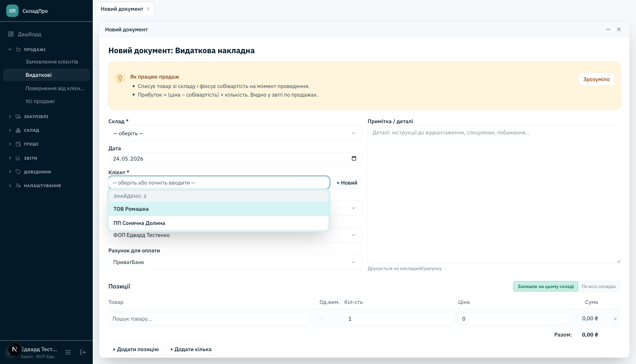Go to Дашборд
This screenshot has width=636, height=364.
coord(29,34)
